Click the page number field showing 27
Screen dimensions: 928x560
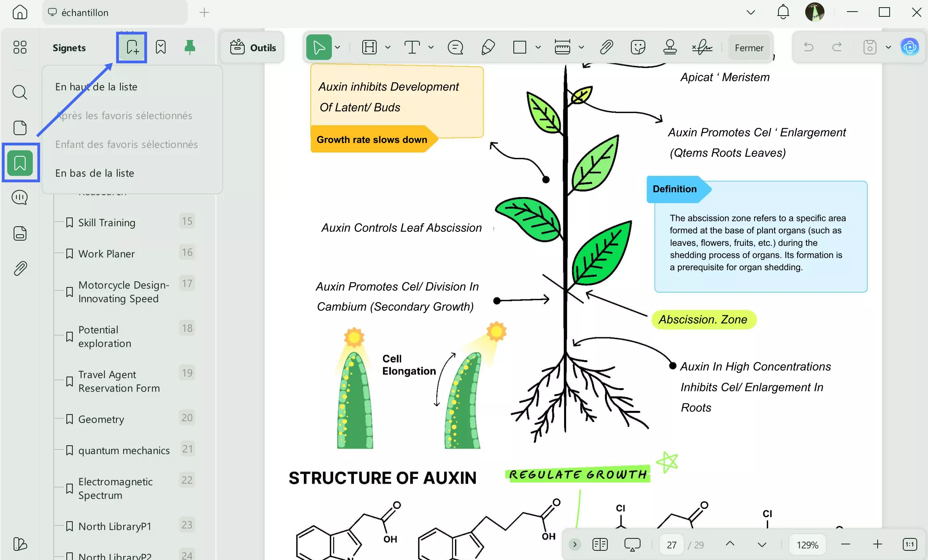672,545
